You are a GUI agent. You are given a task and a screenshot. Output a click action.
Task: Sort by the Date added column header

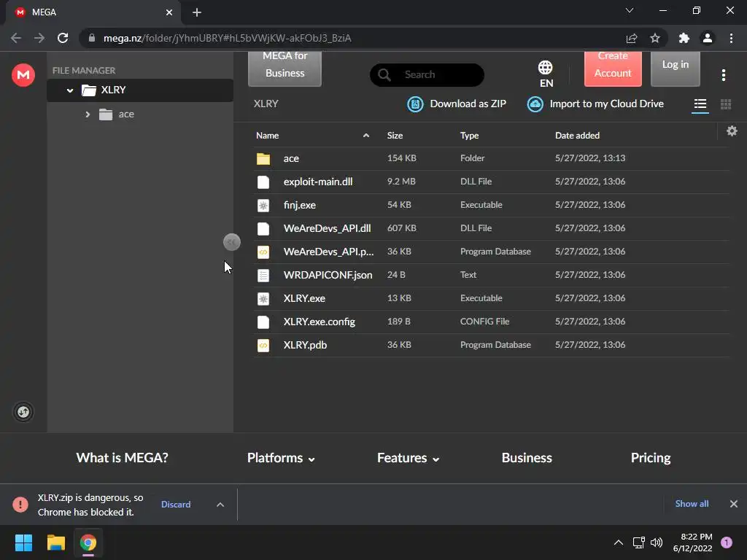[x=577, y=136]
